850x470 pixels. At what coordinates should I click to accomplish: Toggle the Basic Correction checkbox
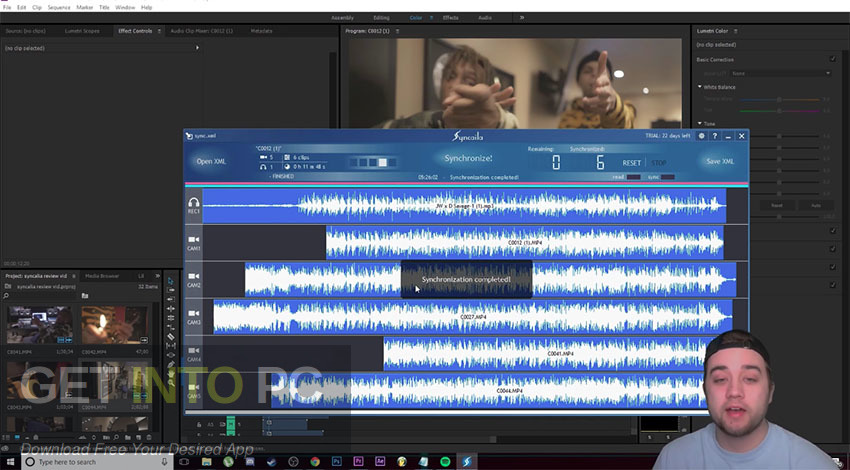(x=833, y=59)
